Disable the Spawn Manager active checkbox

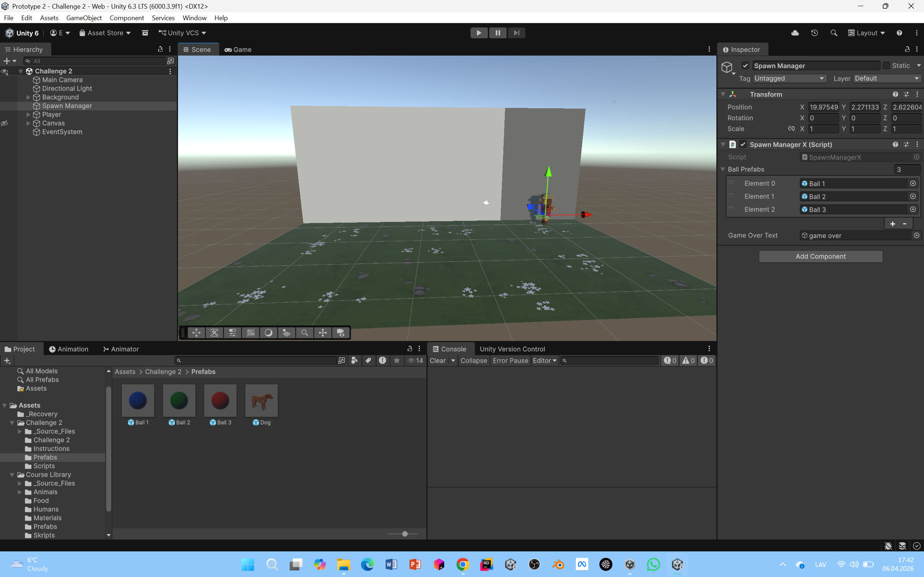click(745, 66)
